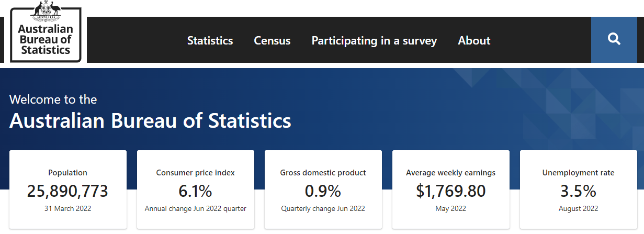Click the 3.5% unemployment figure

tap(579, 191)
